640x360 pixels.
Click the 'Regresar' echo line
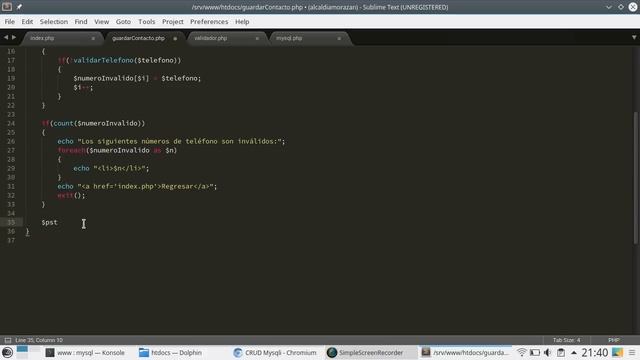(x=137, y=187)
